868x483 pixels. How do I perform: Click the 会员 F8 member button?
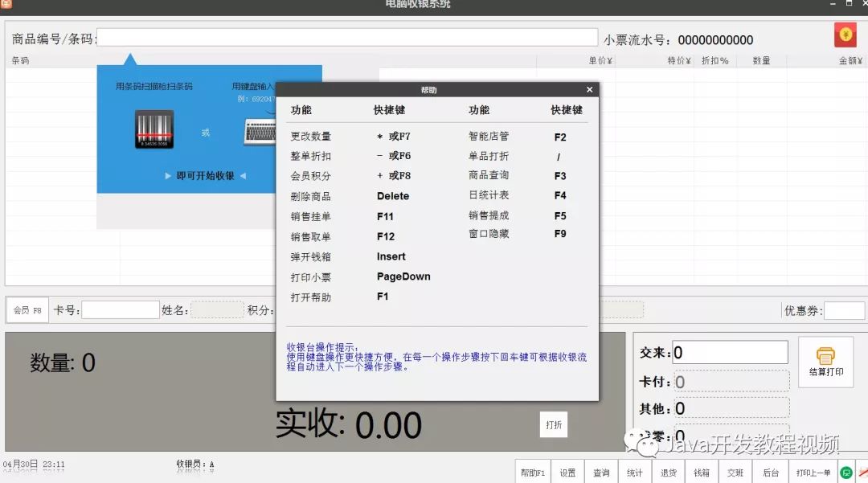pos(27,309)
